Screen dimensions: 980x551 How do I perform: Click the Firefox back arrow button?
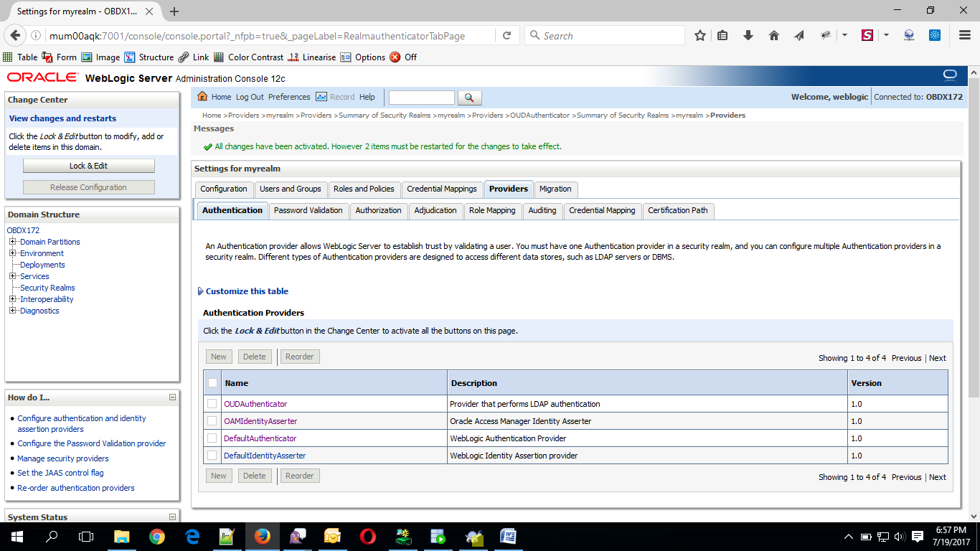click(15, 35)
